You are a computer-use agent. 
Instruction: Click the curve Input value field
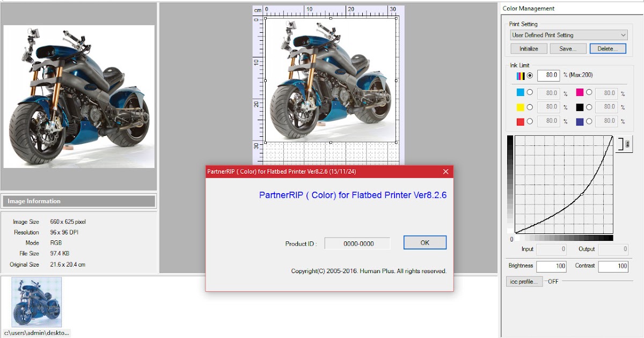click(552, 249)
